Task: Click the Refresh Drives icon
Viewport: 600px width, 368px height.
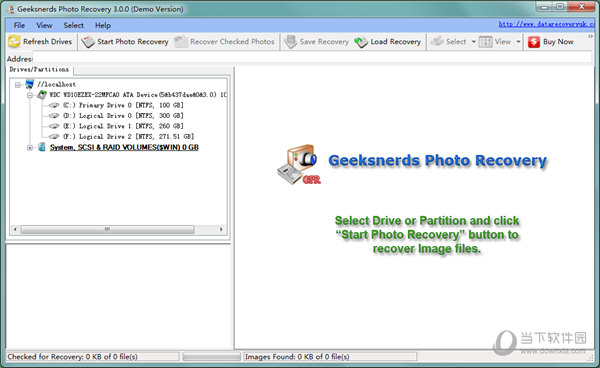Action: pos(14,41)
